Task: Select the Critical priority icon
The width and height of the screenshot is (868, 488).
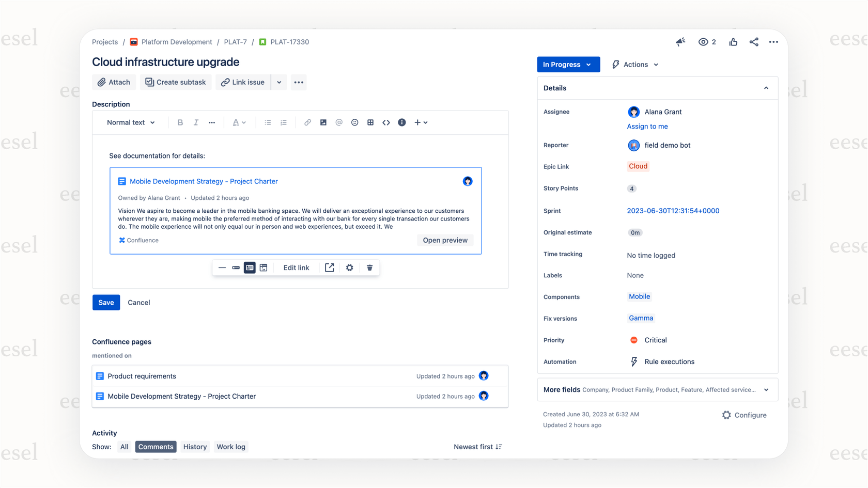Action: (x=633, y=340)
